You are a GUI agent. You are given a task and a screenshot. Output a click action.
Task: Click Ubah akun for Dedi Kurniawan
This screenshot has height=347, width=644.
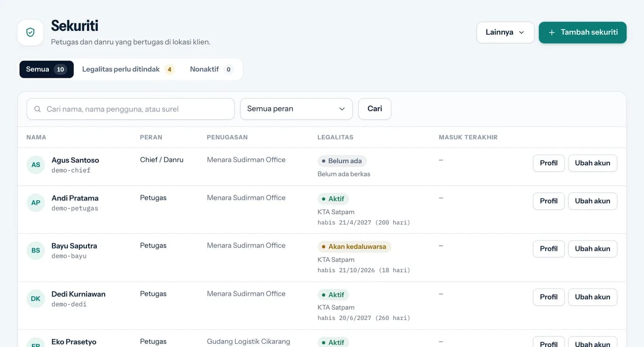pyautogui.click(x=592, y=297)
